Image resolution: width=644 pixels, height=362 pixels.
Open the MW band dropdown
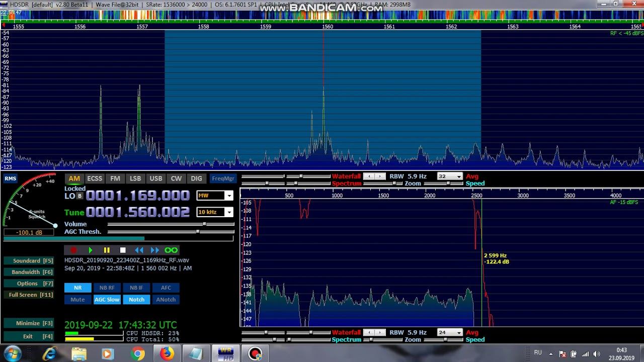pyautogui.click(x=215, y=196)
